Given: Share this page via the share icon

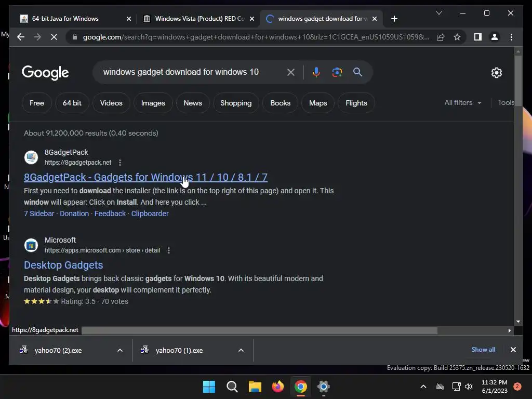Looking at the screenshot, I should pyautogui.click(x=441, y=37).
